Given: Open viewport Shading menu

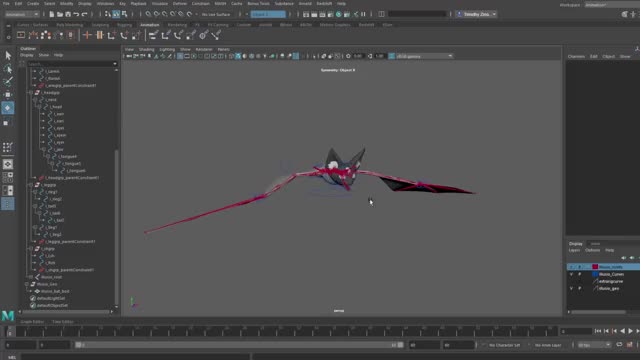Looking at the screenshot, I should [x=147, y=49].
